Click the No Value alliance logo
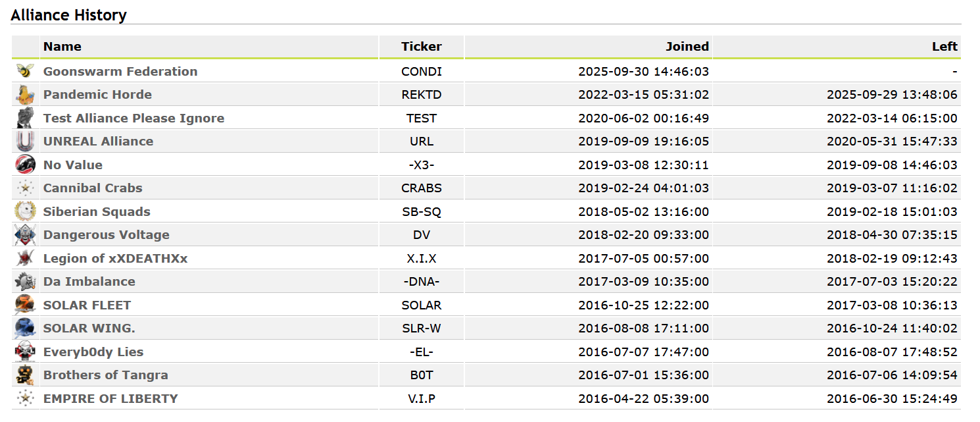 tap(25, 165)
